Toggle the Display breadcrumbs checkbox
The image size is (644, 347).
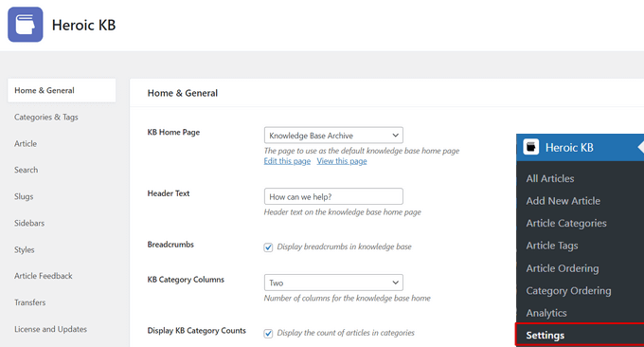pos(268,247)
